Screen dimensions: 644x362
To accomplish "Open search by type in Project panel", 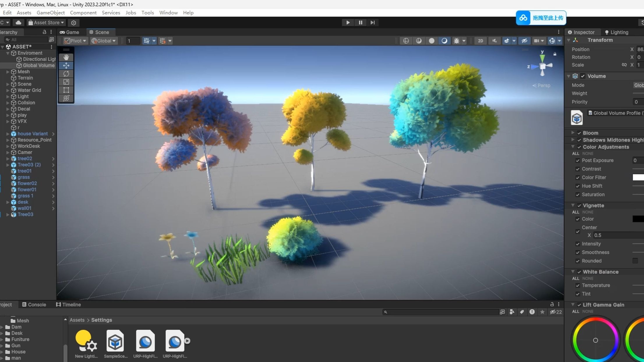I will tap(512, 312).
